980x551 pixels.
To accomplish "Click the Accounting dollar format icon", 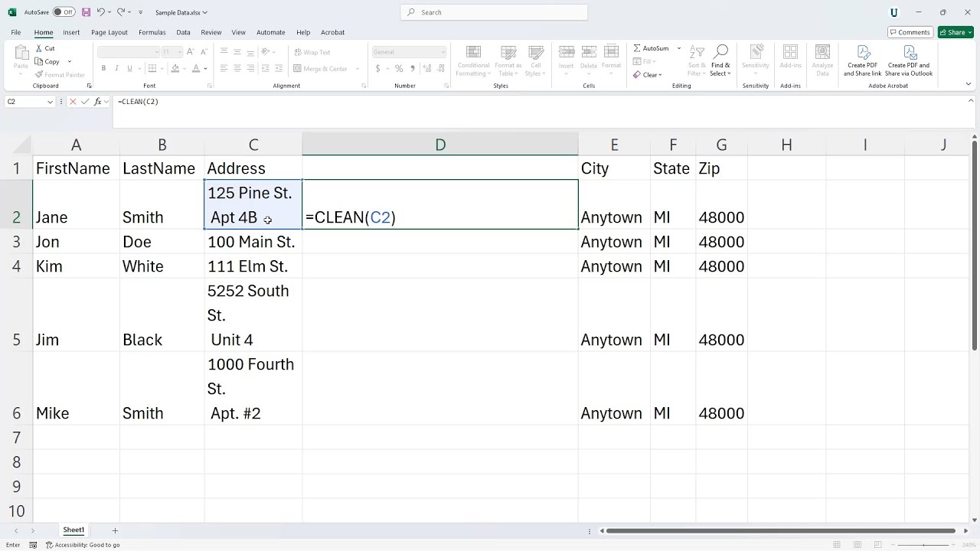I will 377,68.
